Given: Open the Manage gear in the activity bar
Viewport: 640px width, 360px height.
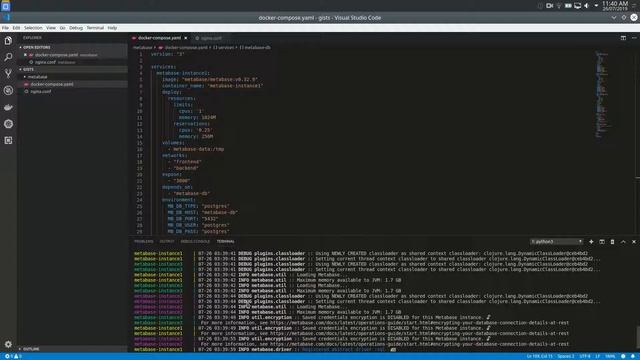Looking at the screenshot, I should [x=8, y=344].
